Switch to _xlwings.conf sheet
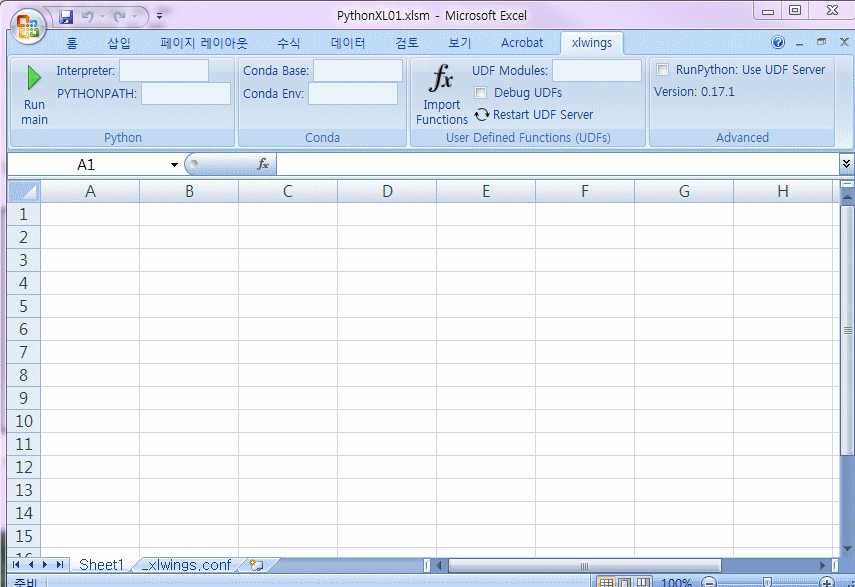855x587 pixels. click(x=186, y=565)
